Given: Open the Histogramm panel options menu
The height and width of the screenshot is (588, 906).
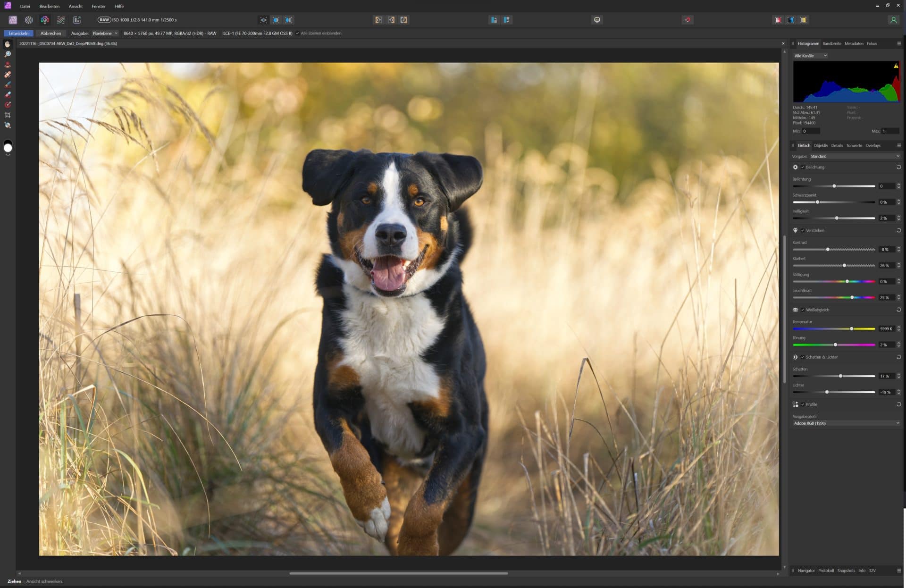Looking at the screenshot, I should click(x=899, y=43).
